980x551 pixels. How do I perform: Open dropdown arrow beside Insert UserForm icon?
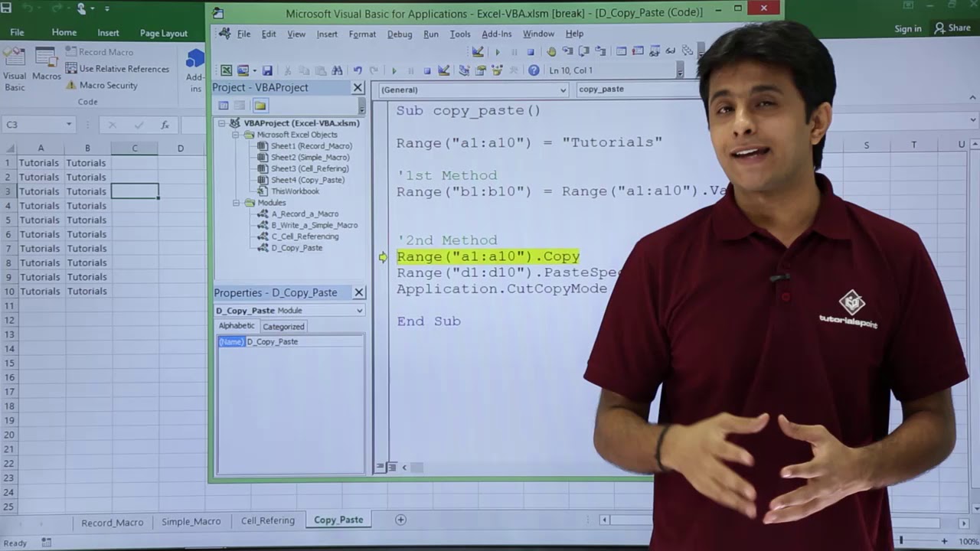tap(255, 70)
